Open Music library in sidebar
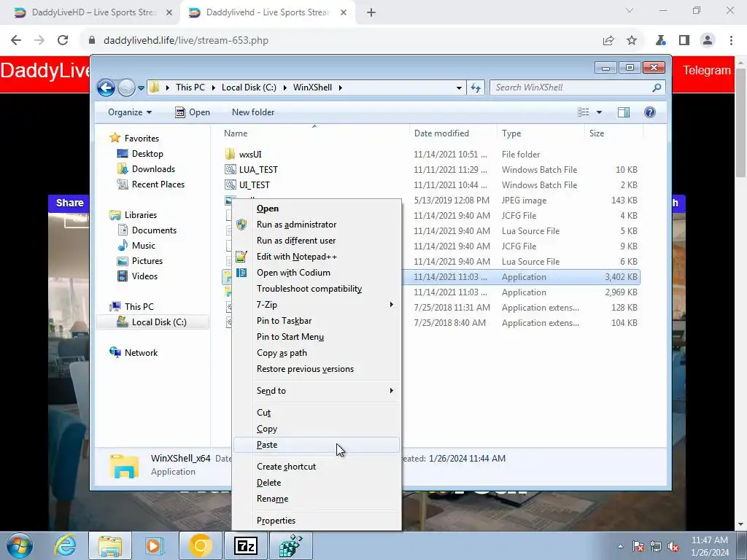This screenshot has height=560, width=747. 144,246
